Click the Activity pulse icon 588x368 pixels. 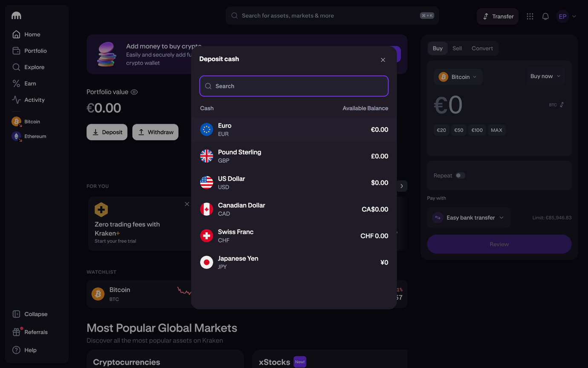[x=16, y=100]
